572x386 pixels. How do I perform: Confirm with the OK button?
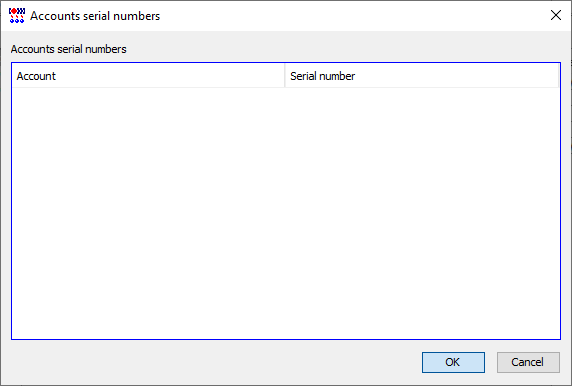(453, 362)
